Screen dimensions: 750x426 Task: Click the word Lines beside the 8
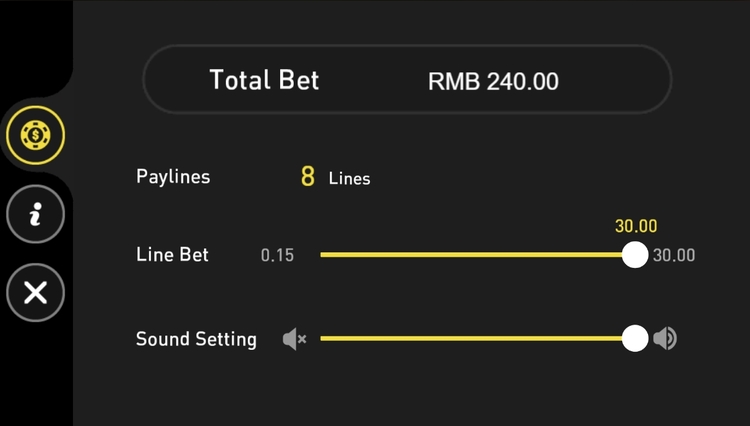coord(350,179)
